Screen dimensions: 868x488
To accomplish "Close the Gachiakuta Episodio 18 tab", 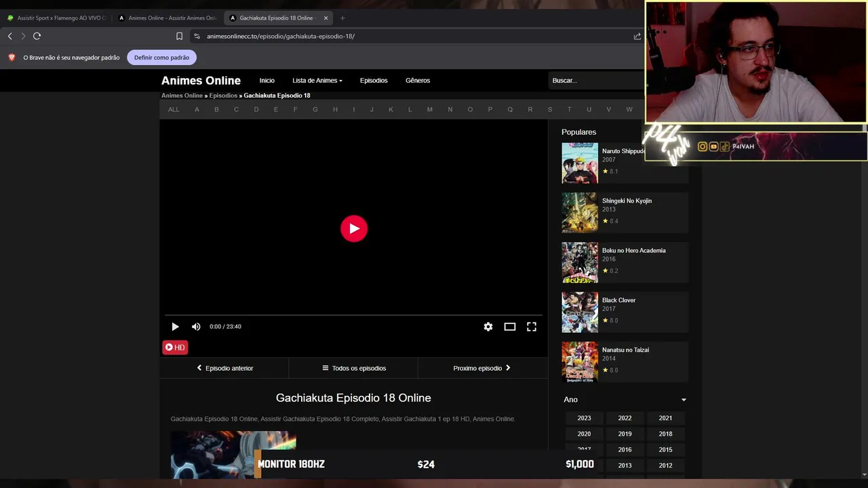I will pyautogui.click(x=325, y=18).
